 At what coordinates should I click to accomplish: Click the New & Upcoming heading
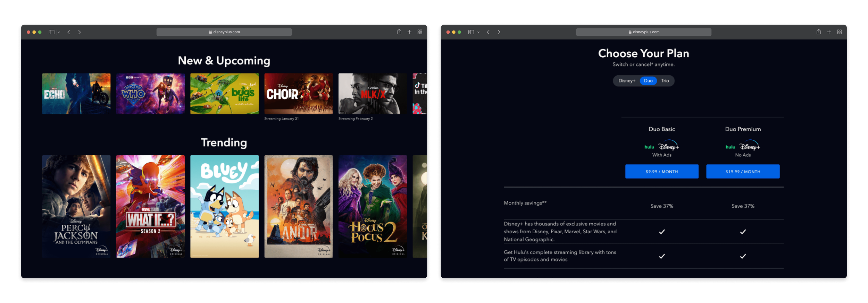pos(224,61)
